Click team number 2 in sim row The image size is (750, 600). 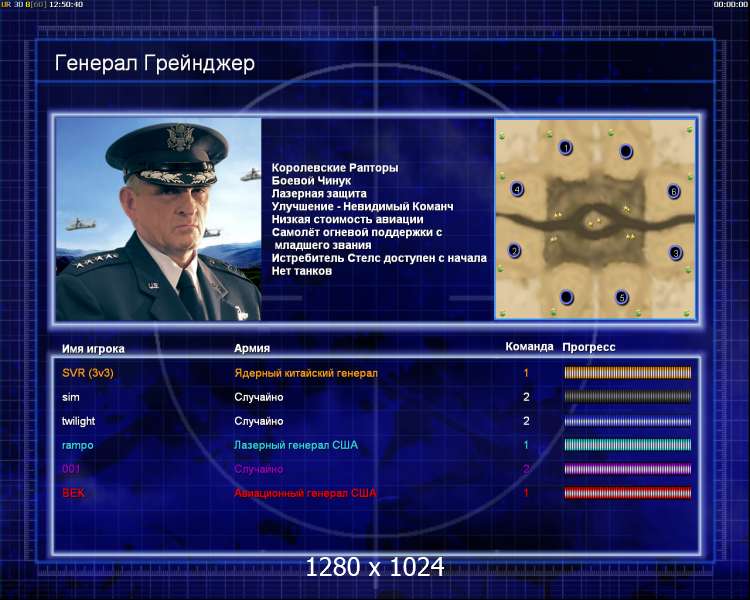point(526,397)
